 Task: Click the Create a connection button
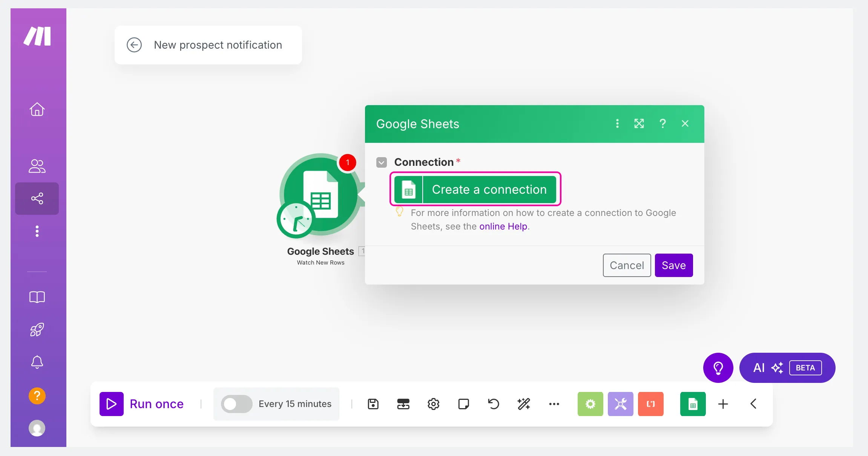pyautogui.click(x=475, y=189)
